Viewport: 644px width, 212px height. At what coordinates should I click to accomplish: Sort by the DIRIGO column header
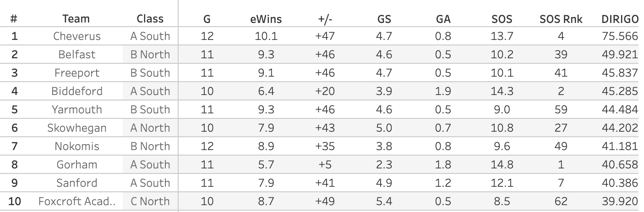[x=619, y=19]
